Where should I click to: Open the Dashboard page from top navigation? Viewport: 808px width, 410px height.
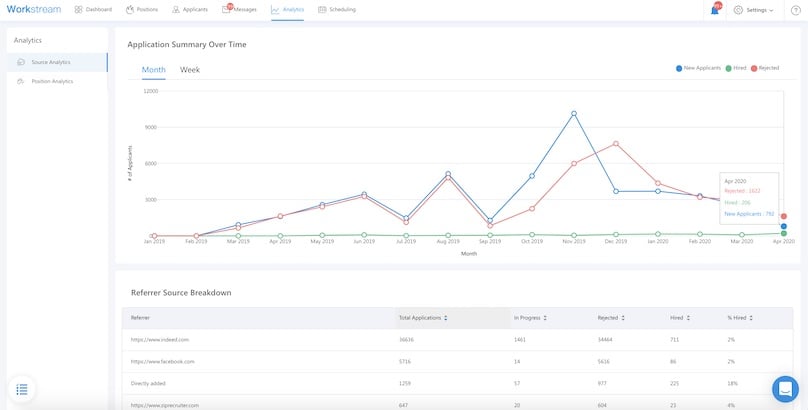coord(93,9)
